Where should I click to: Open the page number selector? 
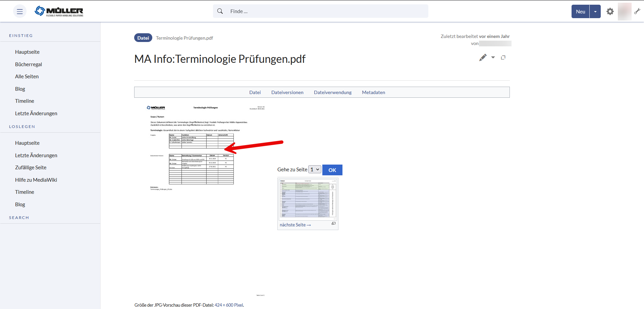point(315,170)
